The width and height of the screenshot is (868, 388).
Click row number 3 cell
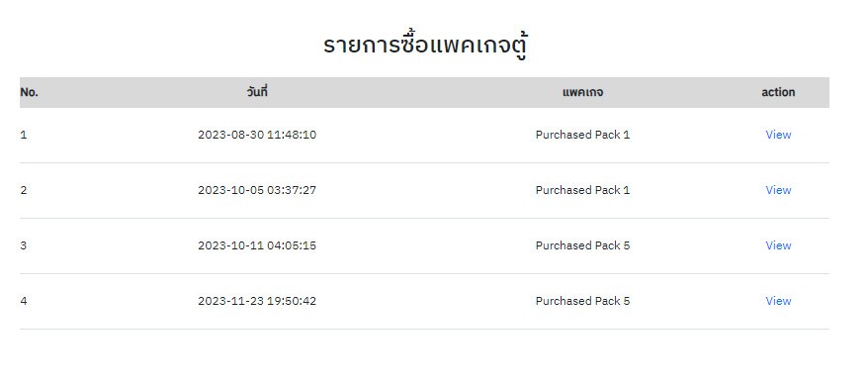[x=24, y=245]
